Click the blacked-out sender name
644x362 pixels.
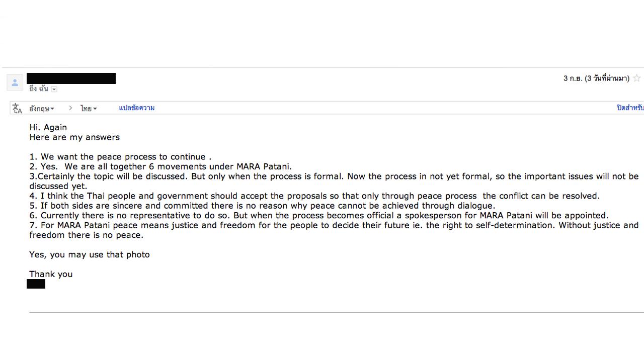click(x=71, y=78)
